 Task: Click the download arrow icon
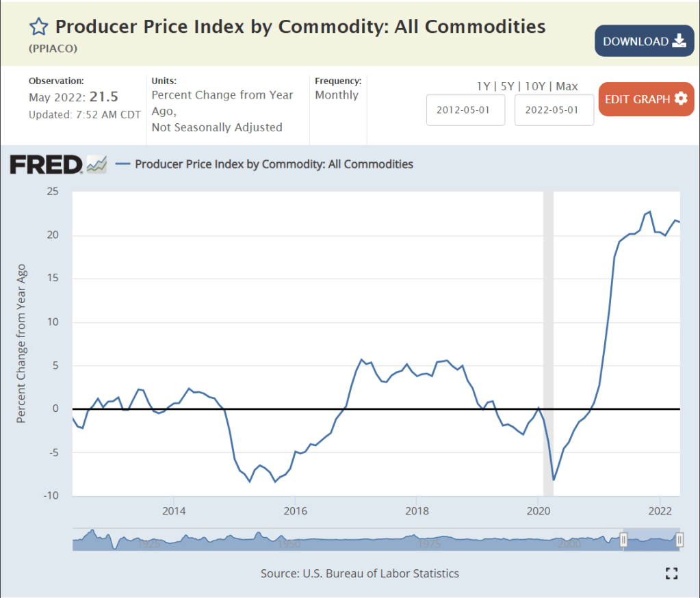[679, 41]
